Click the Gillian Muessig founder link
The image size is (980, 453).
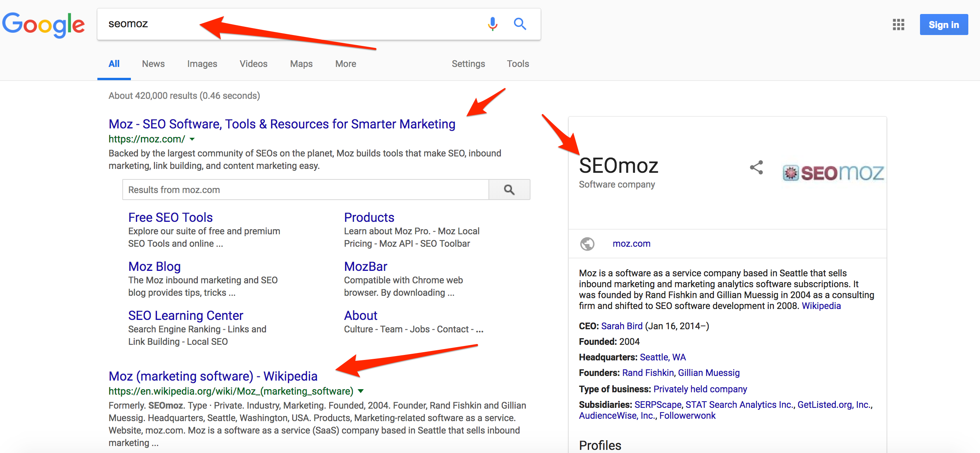point(709,373)
